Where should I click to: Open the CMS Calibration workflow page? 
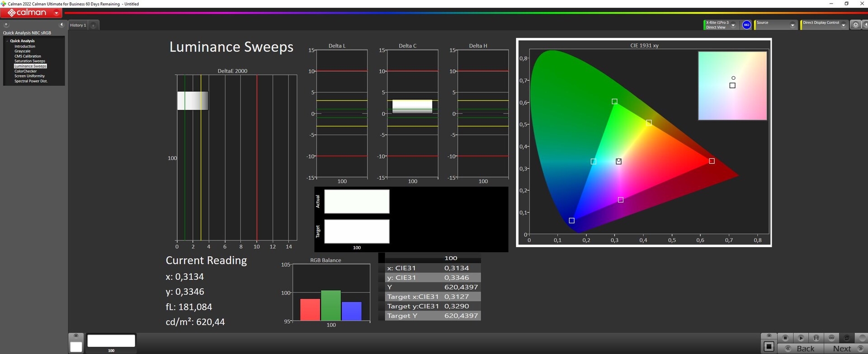[28, 56]
